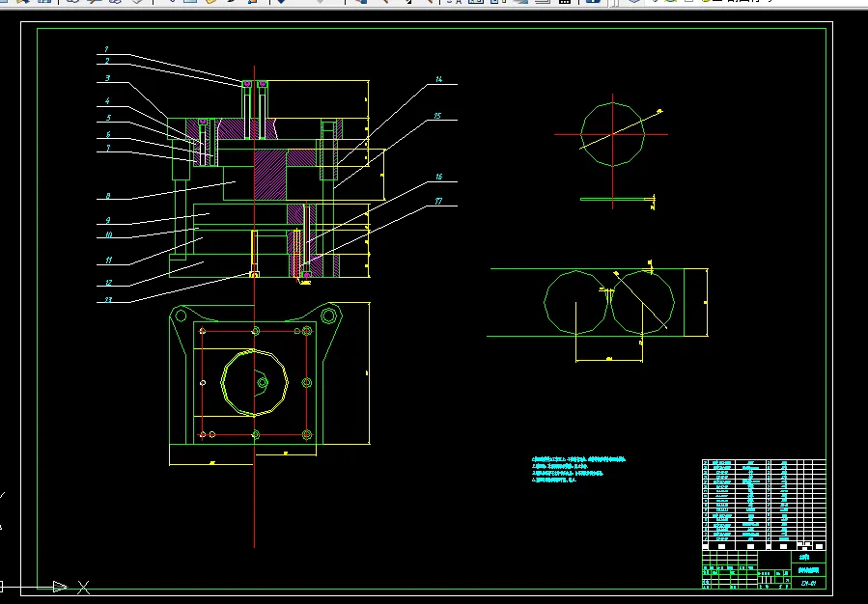Select part callout number 12
This screenshot has width=868, height=604.
pos(108,283)
